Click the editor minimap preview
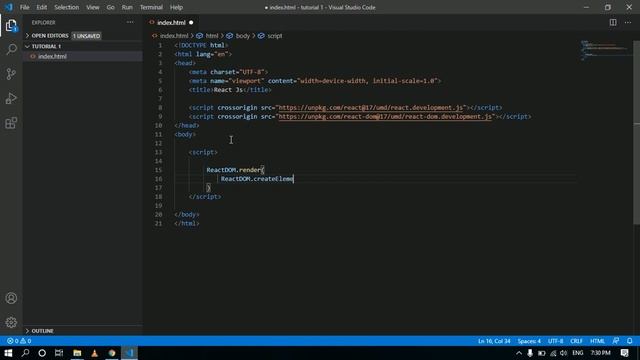Screen dimensions: 640x360 (x=606, y=50)
